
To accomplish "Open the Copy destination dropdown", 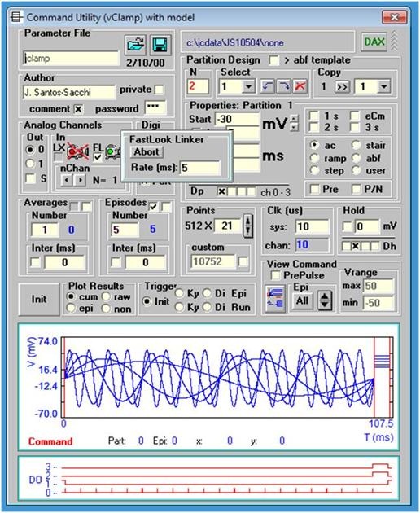I will click(x=383, y=86).
